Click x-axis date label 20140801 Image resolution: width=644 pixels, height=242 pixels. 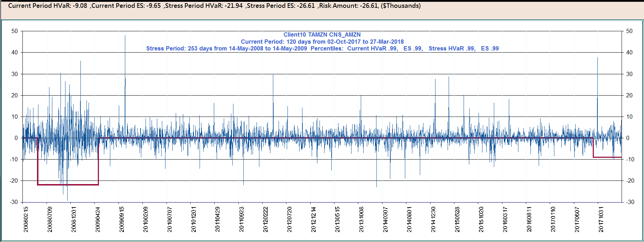pos(410,220)
